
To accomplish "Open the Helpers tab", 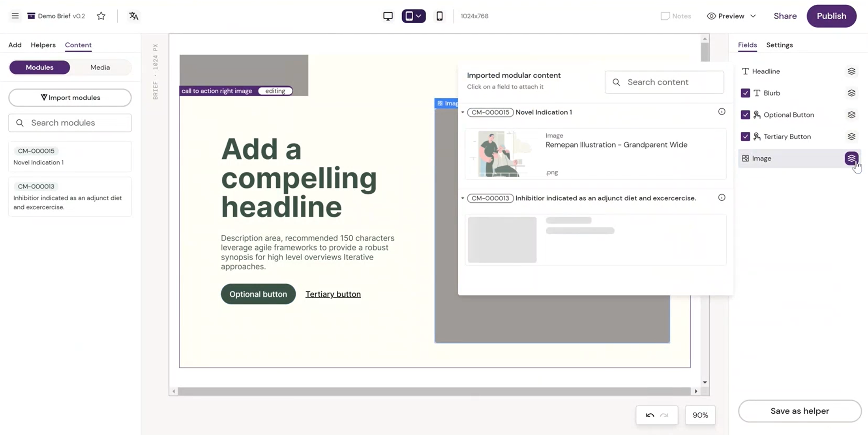I will click(43, 45).
